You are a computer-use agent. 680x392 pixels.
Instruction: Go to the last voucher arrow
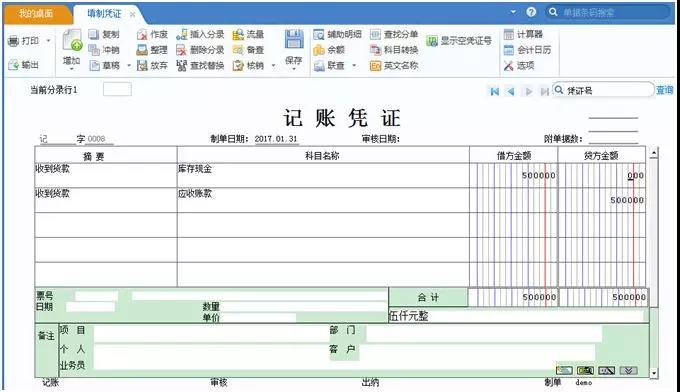point(544,91)
